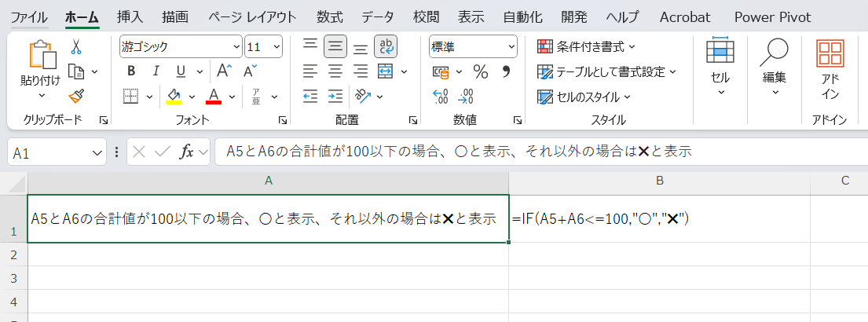Click the text orientation icon
Viewport: 868px width, 322px height.
[x=363, y=97]
